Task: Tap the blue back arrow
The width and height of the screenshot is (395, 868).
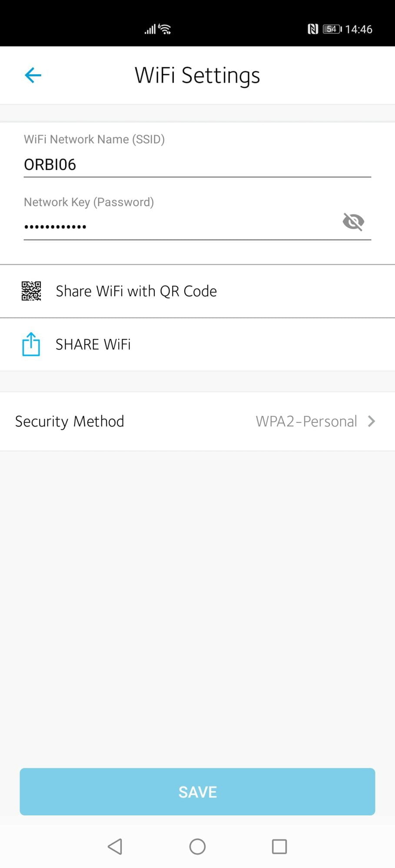Action: (33, 75)
